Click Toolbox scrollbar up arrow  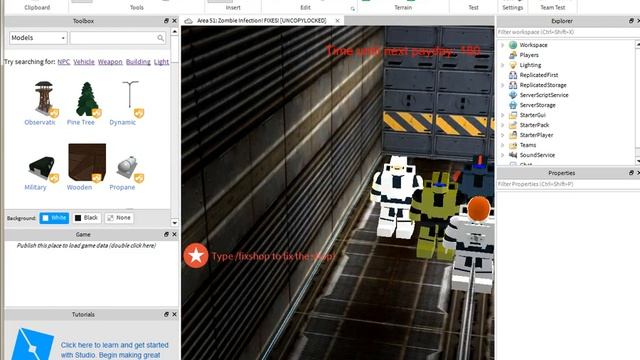tap(175, 31)
